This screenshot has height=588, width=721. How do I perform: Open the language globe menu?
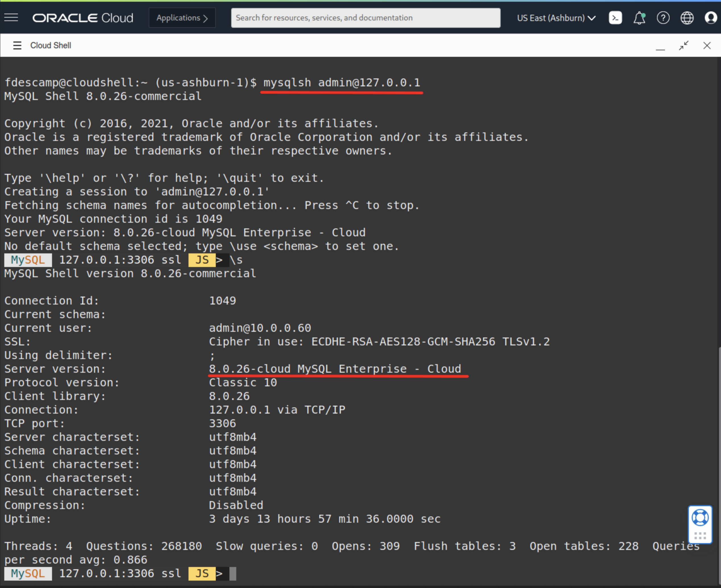click(687, 18)
